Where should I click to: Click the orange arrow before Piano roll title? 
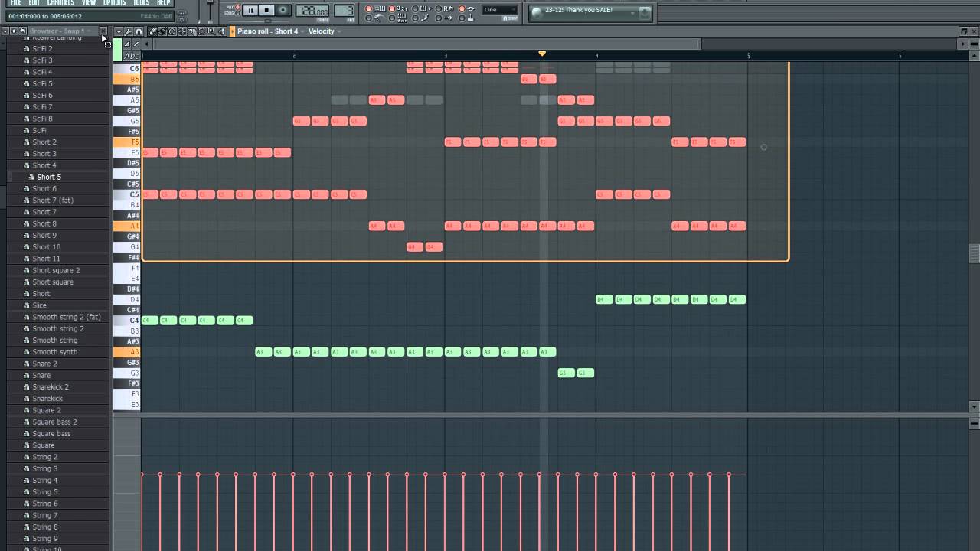click(232, 31)
